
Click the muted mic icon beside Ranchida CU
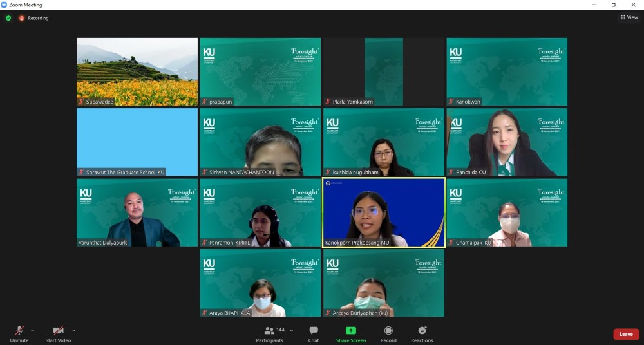451,172
